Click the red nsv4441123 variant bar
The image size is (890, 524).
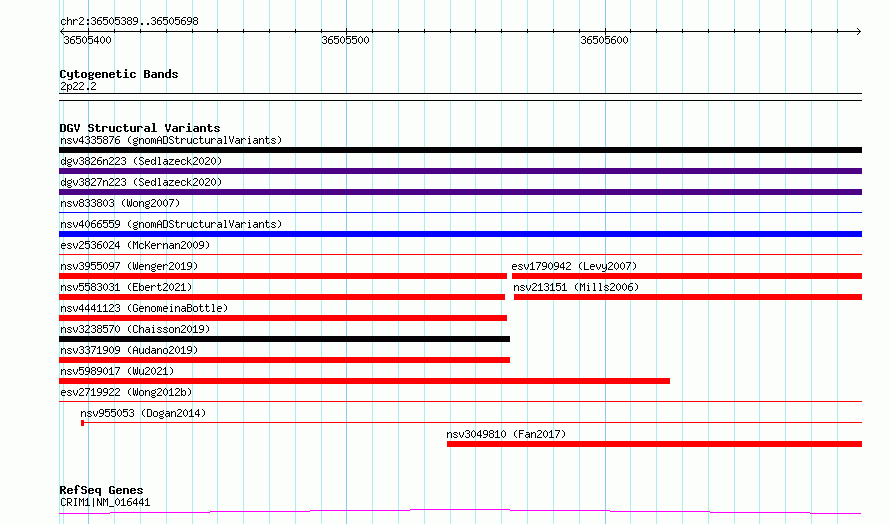283,318
